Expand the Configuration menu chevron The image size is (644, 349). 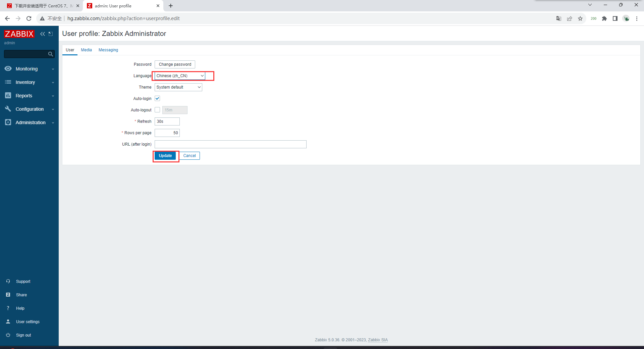pos(53,109)
